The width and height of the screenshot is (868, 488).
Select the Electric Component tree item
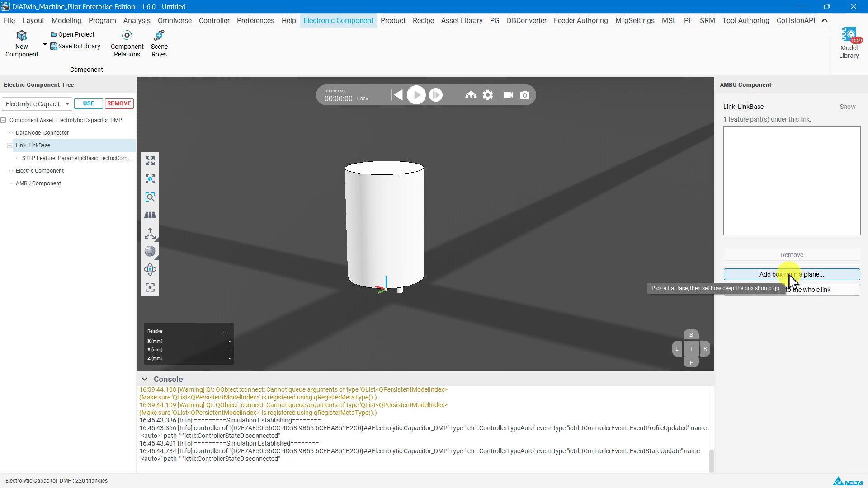point(40,171)
